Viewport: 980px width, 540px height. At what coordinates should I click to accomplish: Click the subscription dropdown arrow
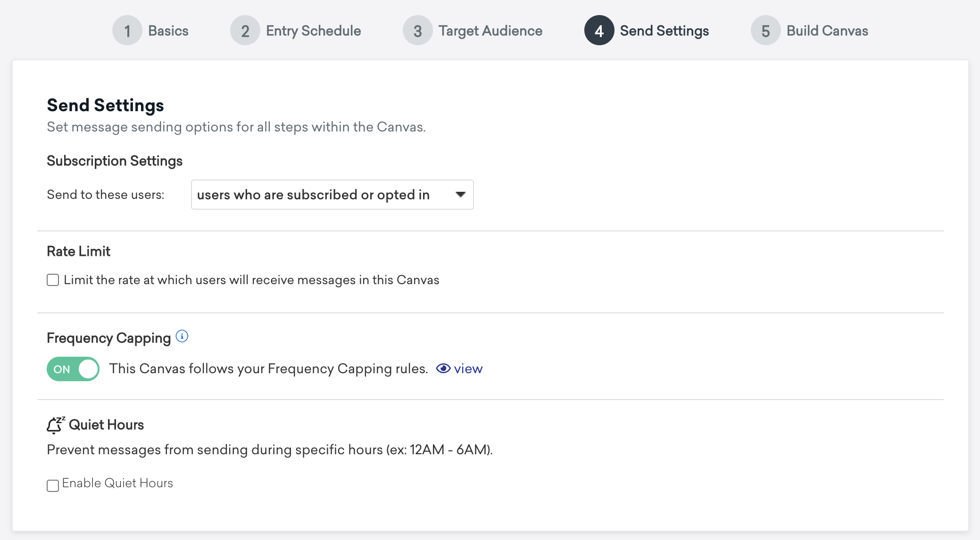click(460, 195)
